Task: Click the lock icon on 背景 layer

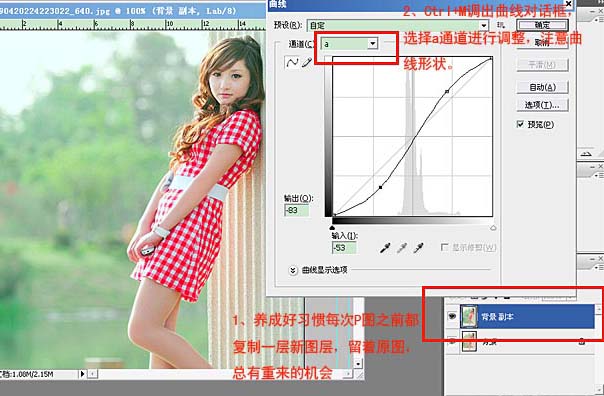Action: (582, 341)
